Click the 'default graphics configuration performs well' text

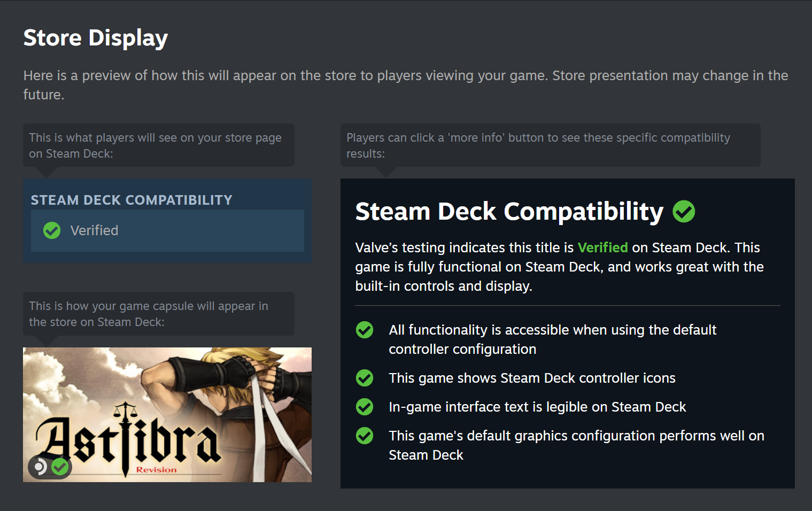pyautogui.click(x=576, y=445)
